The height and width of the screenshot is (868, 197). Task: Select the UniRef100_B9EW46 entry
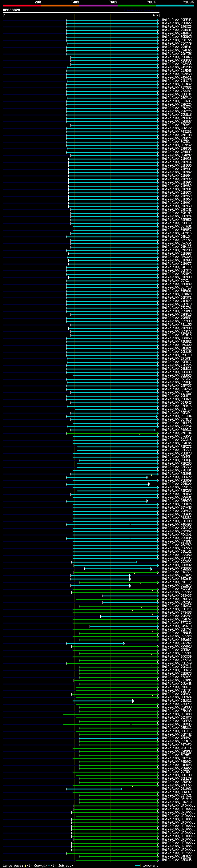[x=177, y=57]
